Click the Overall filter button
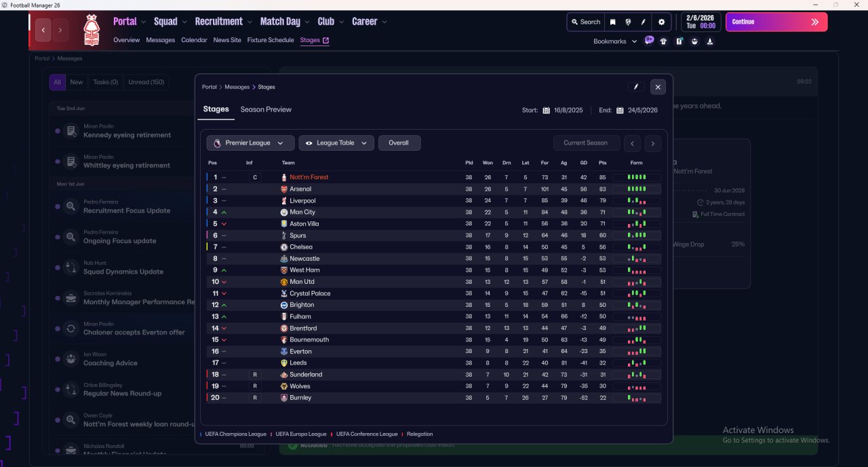 (x=399, y=143)
